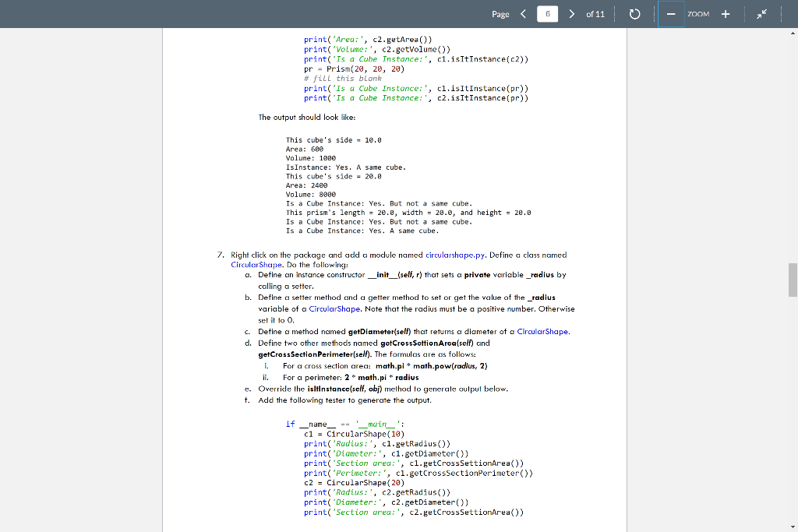Click the 'Area: 600' output line
Screen dimensions: 798x532
tap(305, 149)
